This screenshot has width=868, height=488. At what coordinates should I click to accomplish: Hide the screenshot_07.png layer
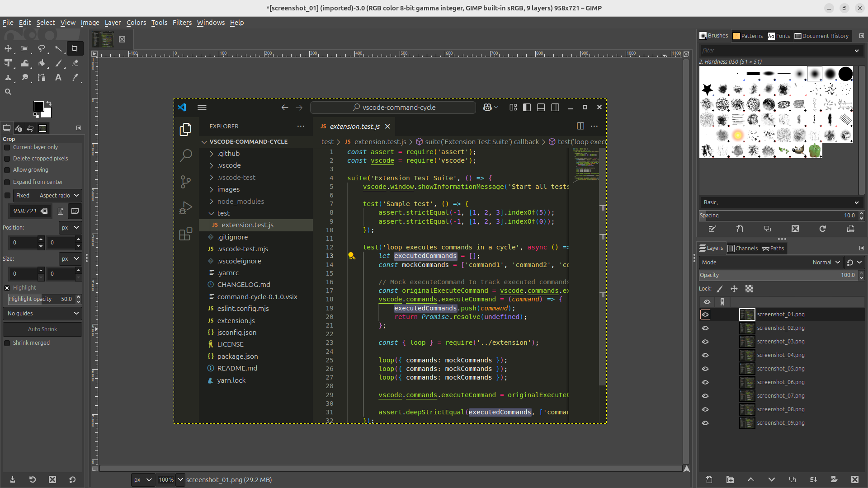705,396
